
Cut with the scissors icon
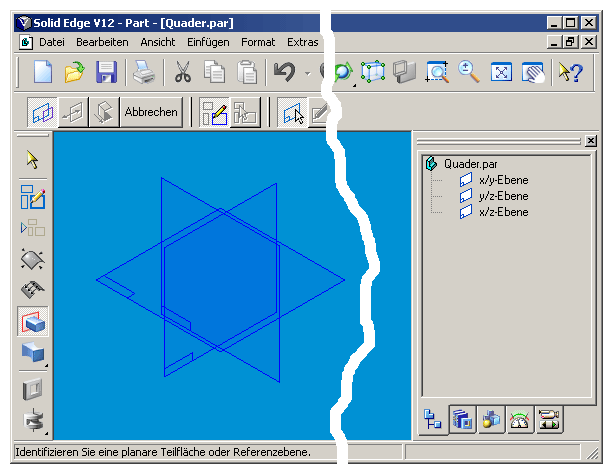pos(182,72)
